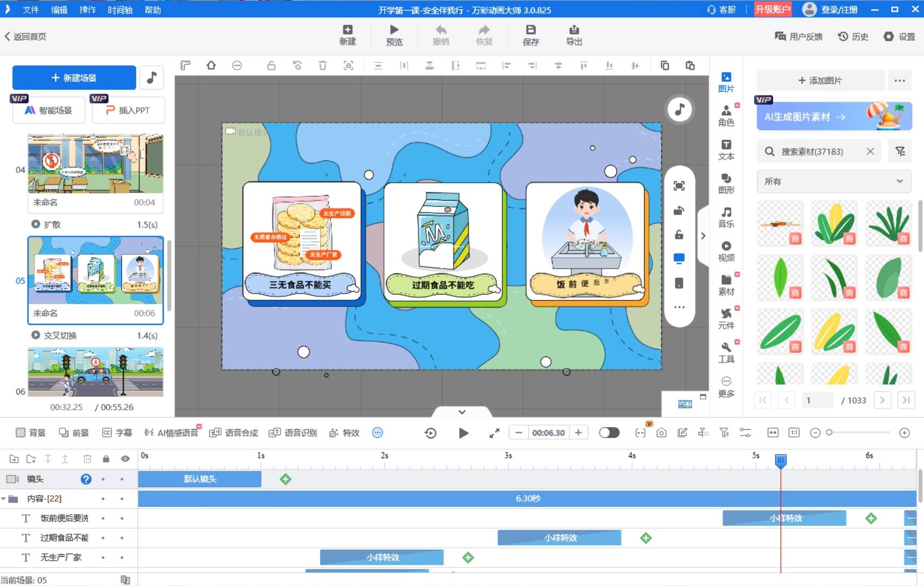Open the 时间轴 menu
This screenshot has height=586, width=924.
120,10
